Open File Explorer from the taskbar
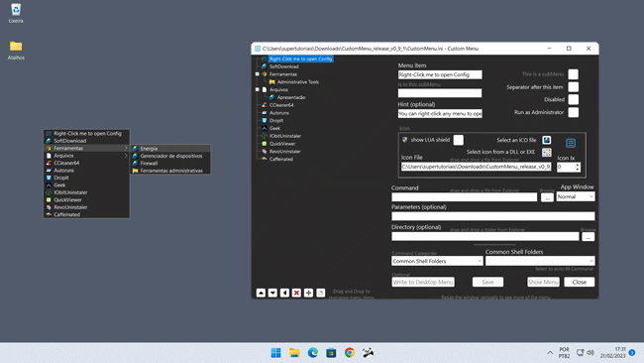Viewport: 644px width, 363px height. (x=294, y=353)
